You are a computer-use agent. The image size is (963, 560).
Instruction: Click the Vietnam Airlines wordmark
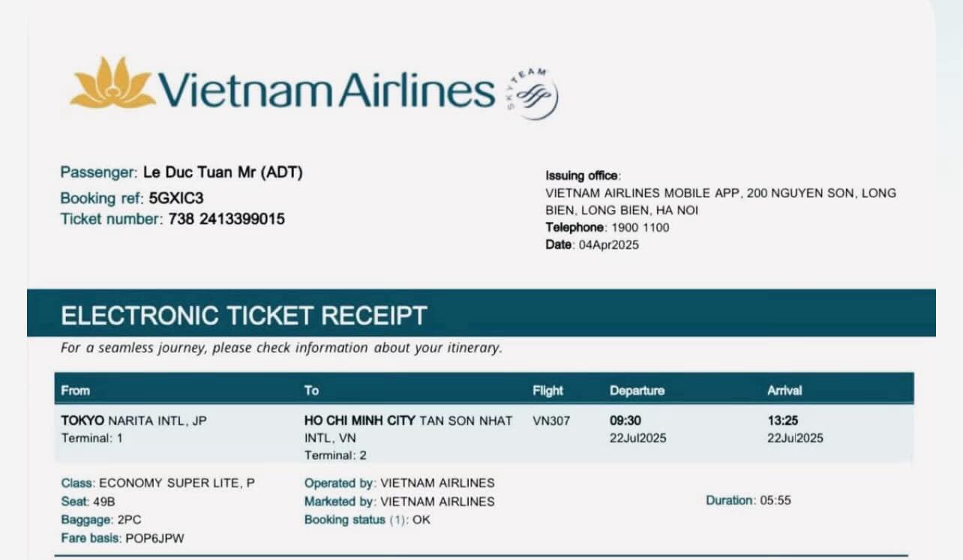coord(326,90)
